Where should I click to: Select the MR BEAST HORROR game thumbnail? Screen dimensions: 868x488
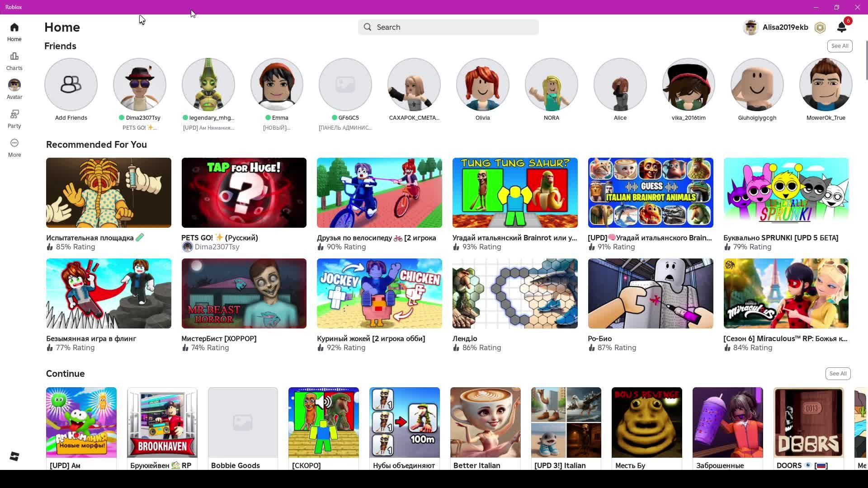click(244, 293)
